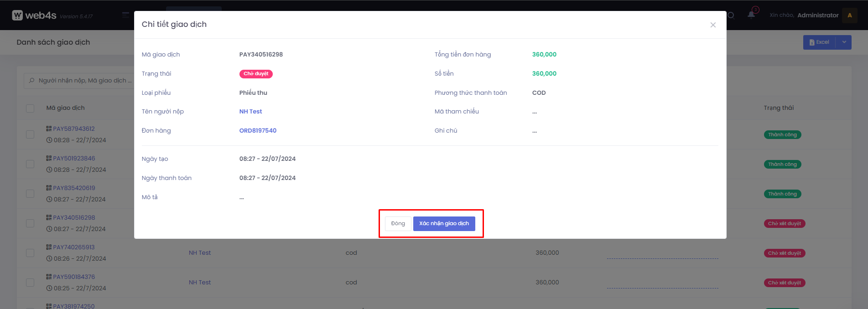Click QR icon beside PAY501923846
The width and height of the screenshot is (868, 309).
[49, 158]
